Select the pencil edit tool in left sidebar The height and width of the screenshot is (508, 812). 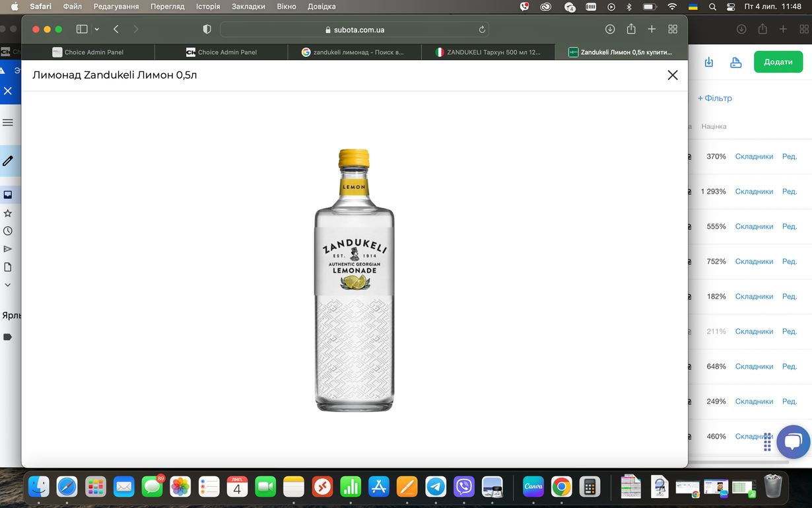click(8, 161)
